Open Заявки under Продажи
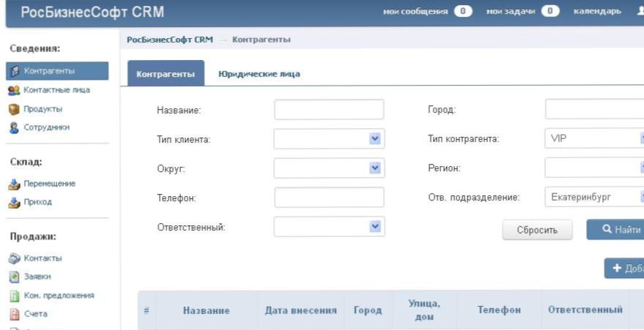The height and width of the screenshot is (330, 644). click(x=37, y=277)
